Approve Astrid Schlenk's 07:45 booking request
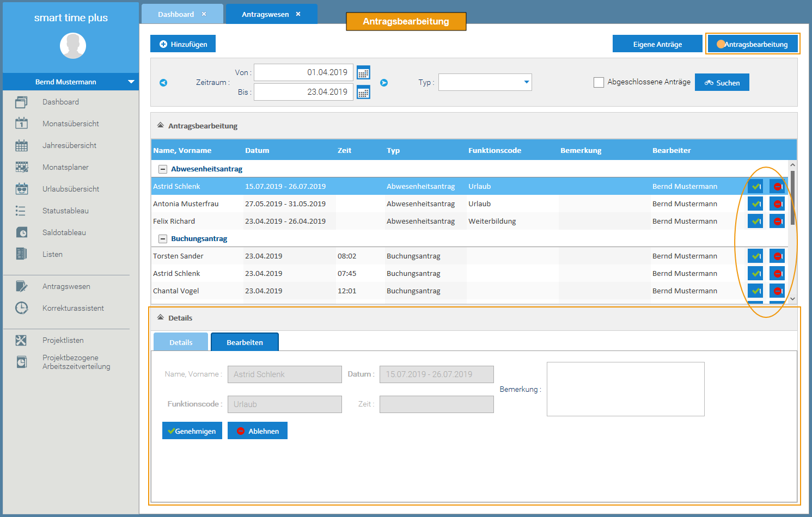812x517 pixels. [x=755, y=273]
